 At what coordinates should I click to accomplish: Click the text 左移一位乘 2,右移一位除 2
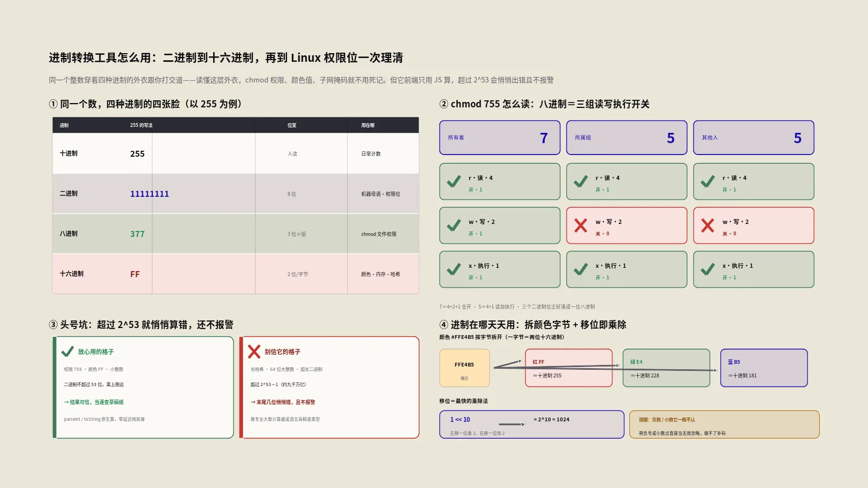477,434
